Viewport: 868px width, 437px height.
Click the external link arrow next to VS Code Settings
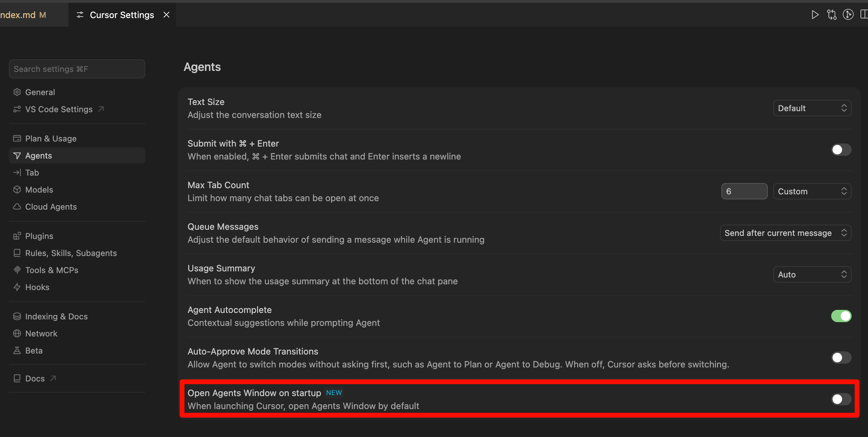pos(101,109)
